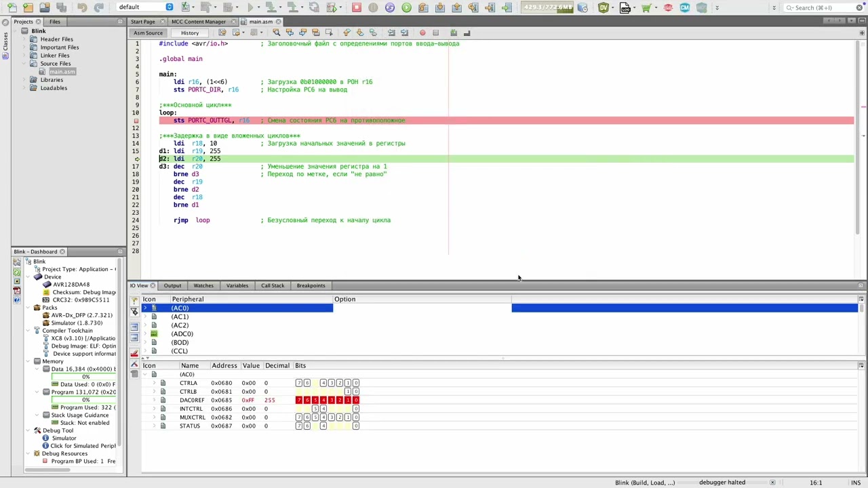Click the IO View filter funnel icon
868x488 pixels.
pyautogui.click(x=134, y=311)
